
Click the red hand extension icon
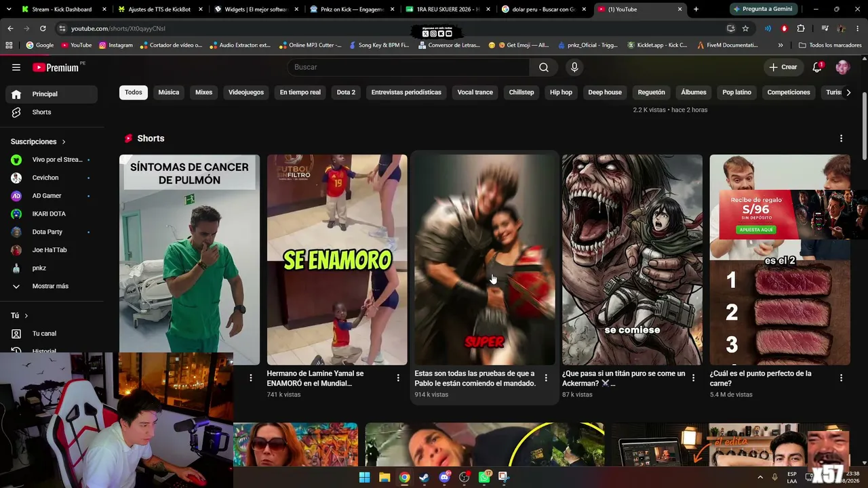coord(785,28)
